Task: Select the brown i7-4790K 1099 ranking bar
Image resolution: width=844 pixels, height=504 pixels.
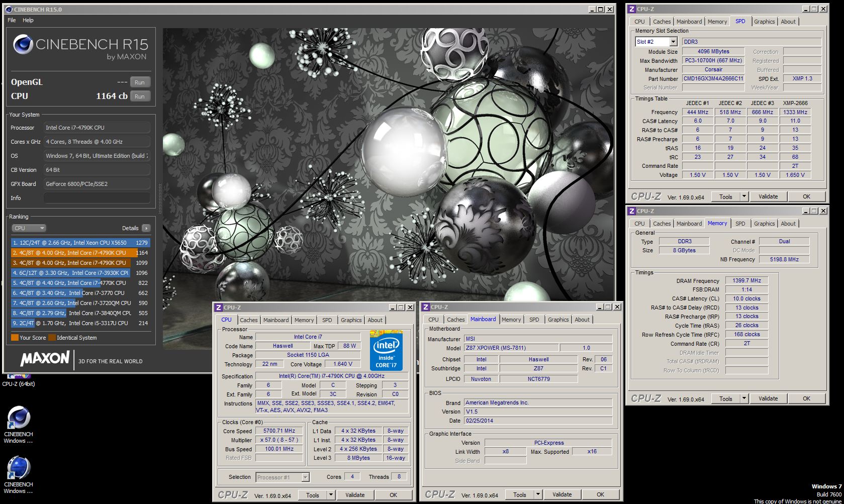Action: [80, 263]
